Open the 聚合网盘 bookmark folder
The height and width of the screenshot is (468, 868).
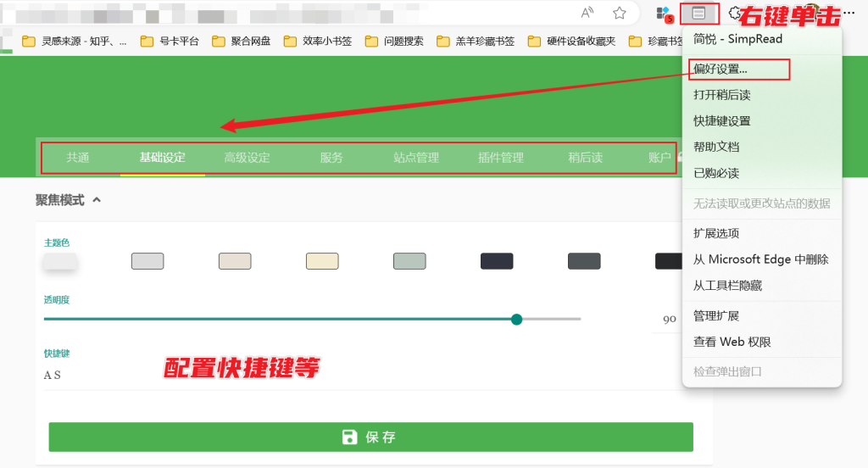point(242,41)
